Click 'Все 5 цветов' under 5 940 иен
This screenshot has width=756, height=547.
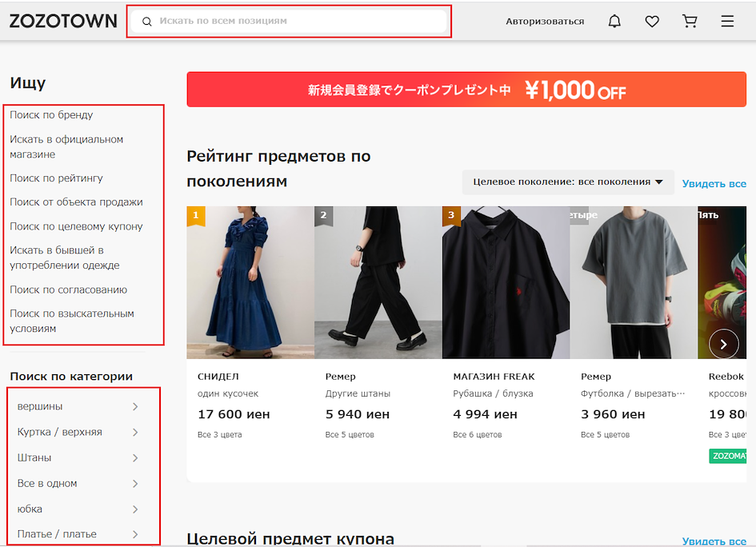[350, 435]
